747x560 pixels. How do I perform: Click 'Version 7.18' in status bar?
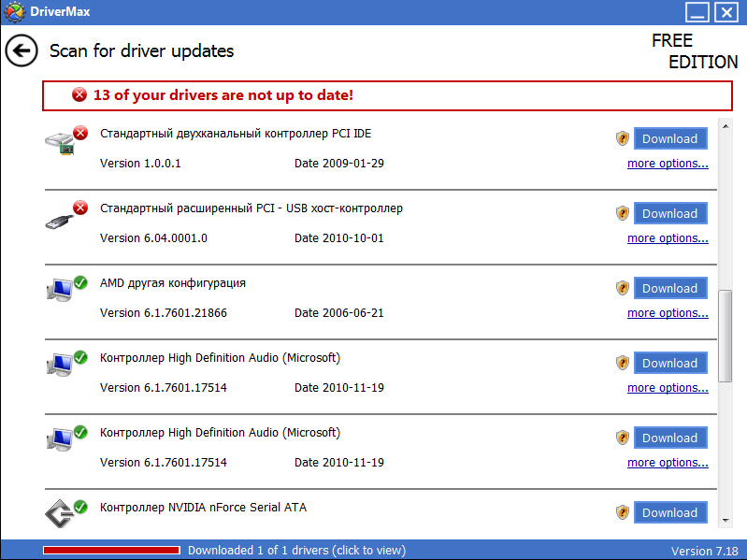coord(705,552)
